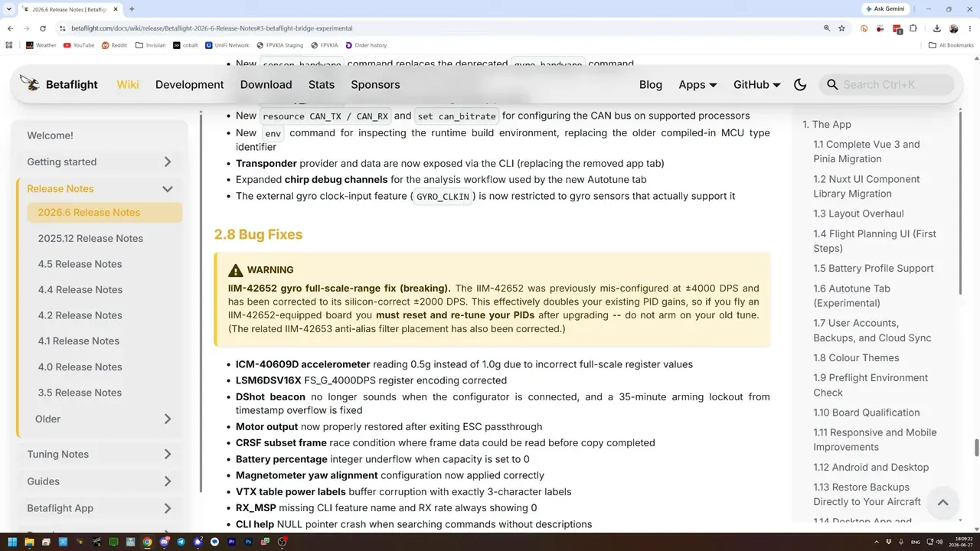Open the Reddit bookmark
The height and width of the screenshot is (551, 980).
[x=115, y=45]
